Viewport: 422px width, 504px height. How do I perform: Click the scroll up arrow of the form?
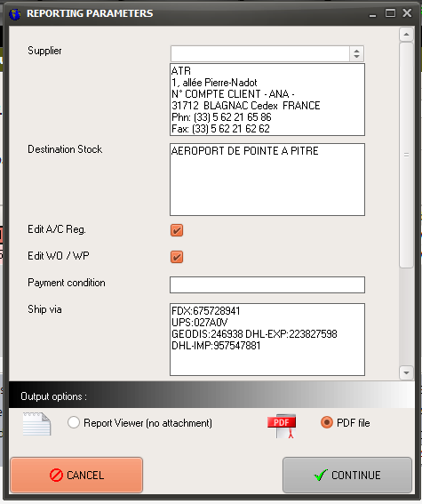406,35
